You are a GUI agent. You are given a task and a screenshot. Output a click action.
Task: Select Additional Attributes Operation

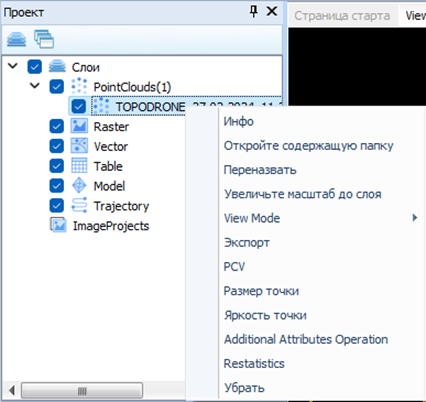[306, 339]
